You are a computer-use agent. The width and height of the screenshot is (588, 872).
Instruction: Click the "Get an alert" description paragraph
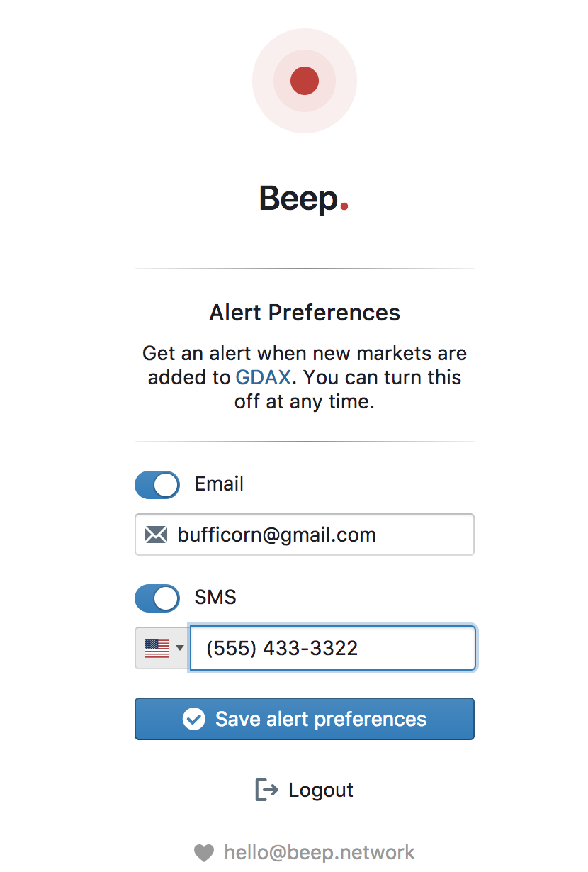[x=305, y=353]
